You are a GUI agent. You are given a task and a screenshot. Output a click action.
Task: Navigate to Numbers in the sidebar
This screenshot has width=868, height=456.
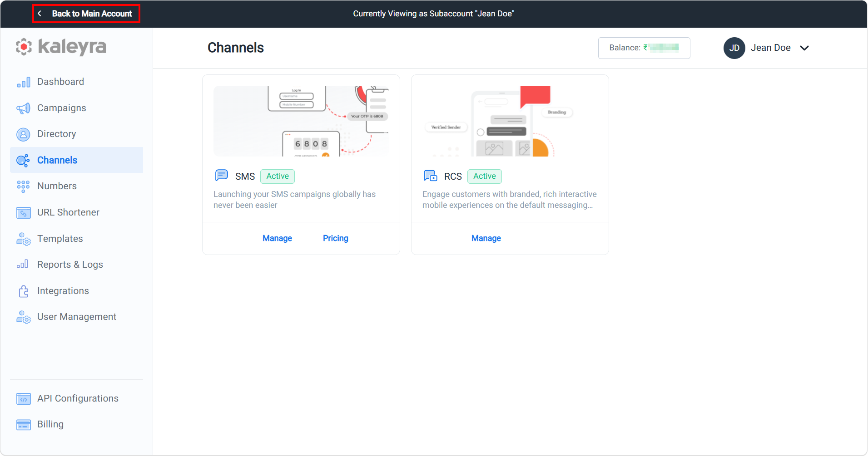coord(76,186)
